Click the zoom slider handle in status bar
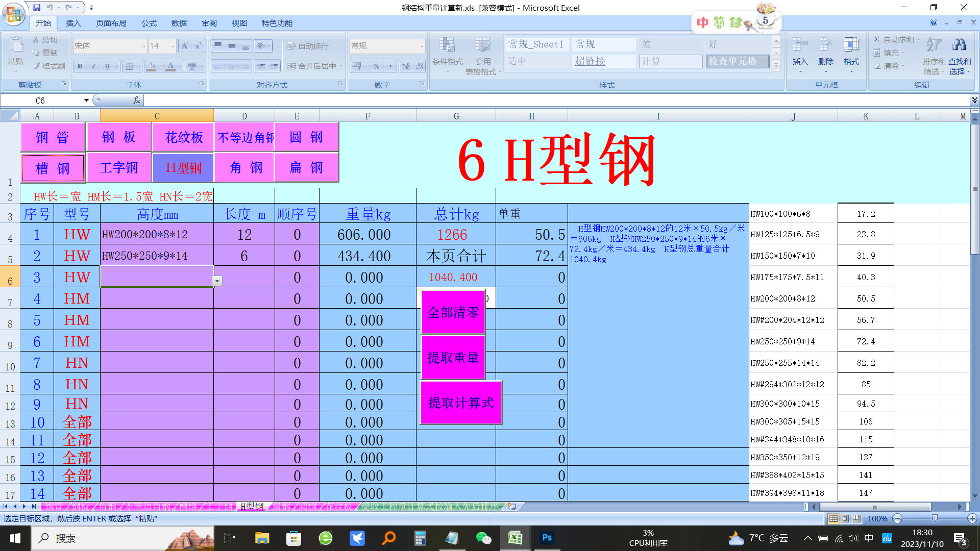980x551 pixels. (x=935, y=518)
